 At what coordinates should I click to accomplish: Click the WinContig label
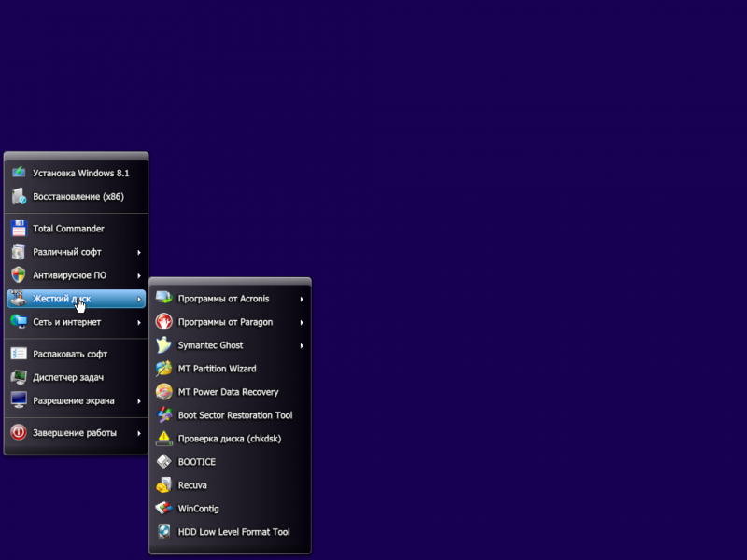[198, 509]
